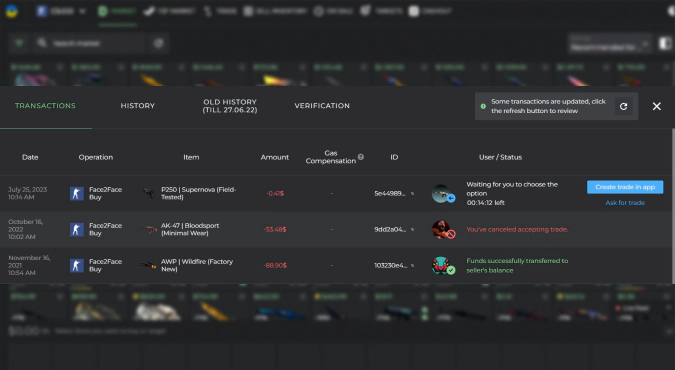This screenshot has width=675, height=370.
Task: Click the Gas Compensation column header
Action: (x=331, y=157)
